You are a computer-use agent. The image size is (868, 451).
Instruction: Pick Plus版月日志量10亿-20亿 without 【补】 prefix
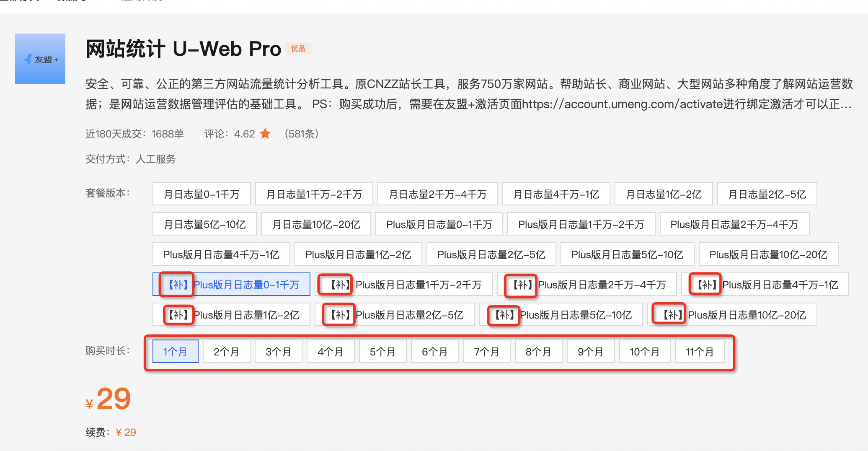click(x=768, y=254)
